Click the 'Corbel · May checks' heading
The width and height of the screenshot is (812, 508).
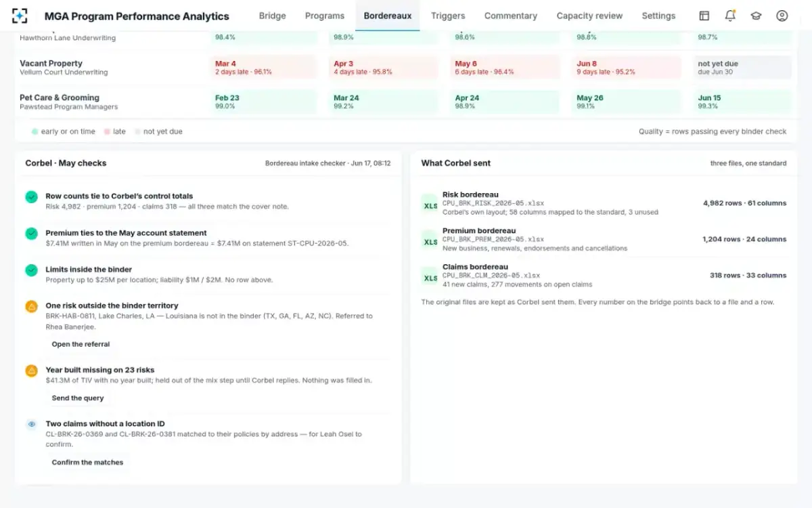pos(66,163)
